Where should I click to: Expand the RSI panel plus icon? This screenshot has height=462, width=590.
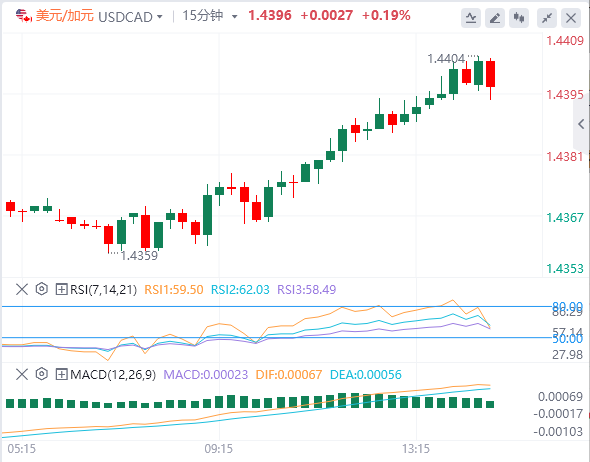pos(61,289)
